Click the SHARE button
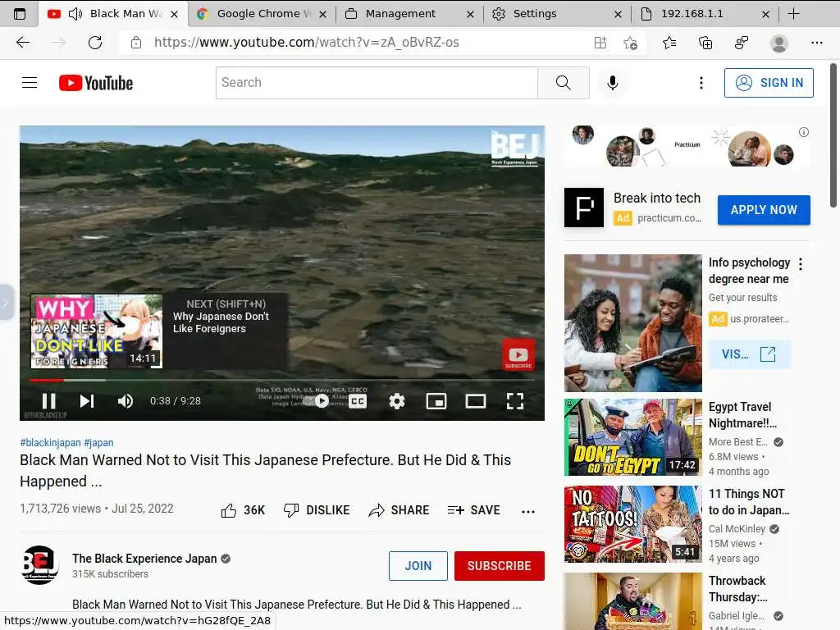 [399, 510]
